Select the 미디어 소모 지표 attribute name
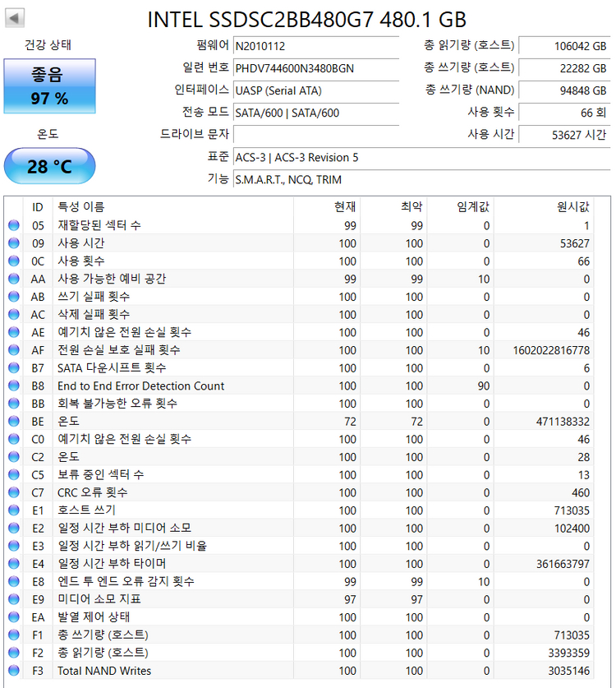Viewport: 616px width, 688px height. 99,599
